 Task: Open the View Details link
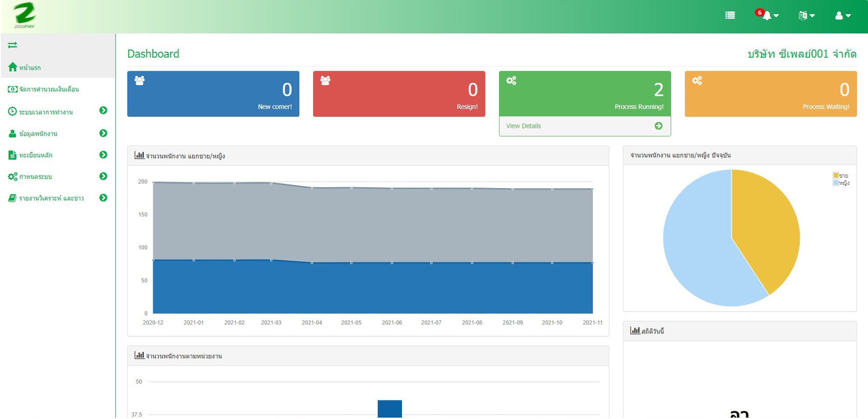(x=524, y=126)
